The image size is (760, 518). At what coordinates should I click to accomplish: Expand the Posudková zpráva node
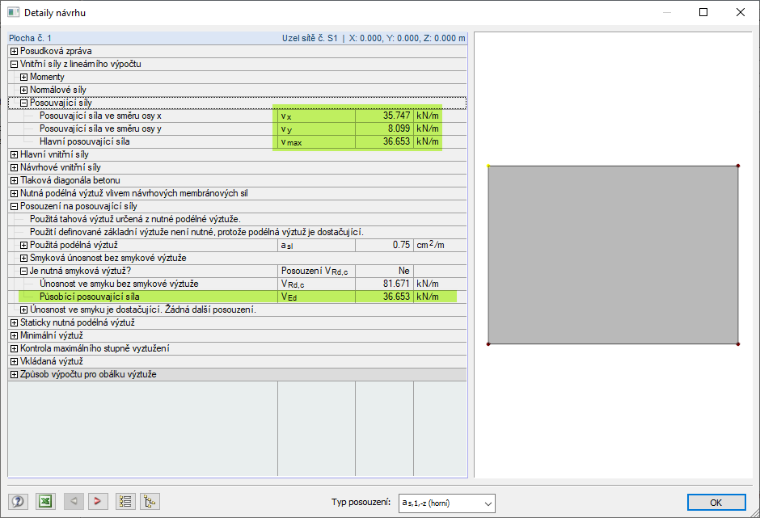14,51
